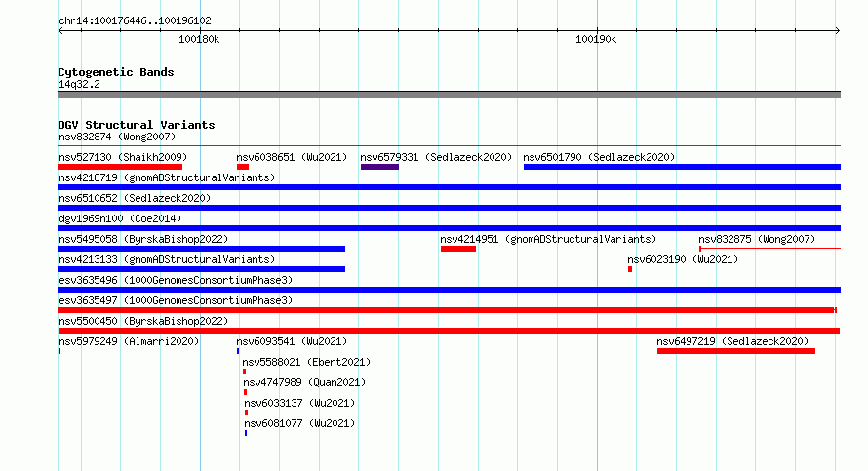
Task: Click the purple nsv6579331 bar
Action: (x=379, y=167)
